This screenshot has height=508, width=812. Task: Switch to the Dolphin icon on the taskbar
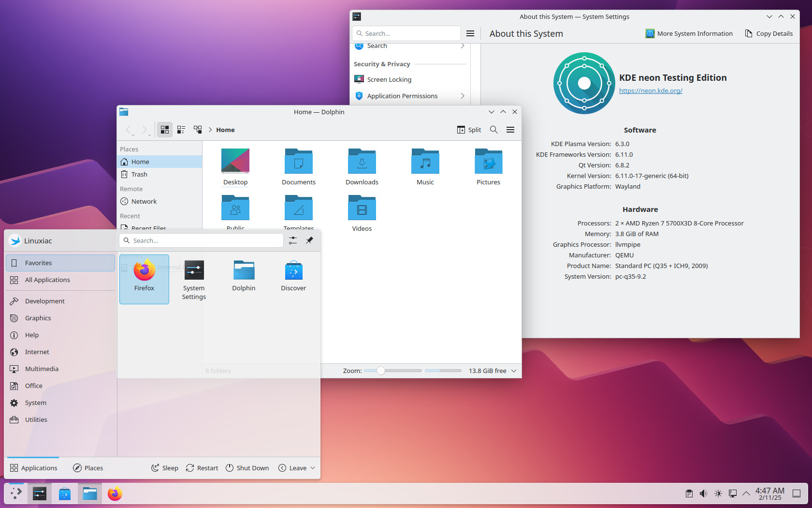pyautogui.click(x=90, y=493)
